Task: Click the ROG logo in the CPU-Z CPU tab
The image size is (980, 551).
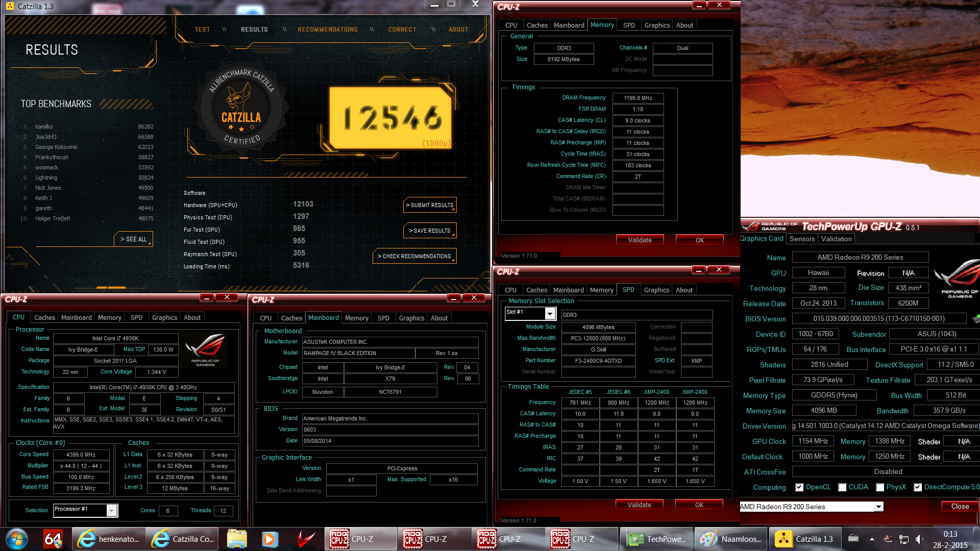Action: click(205, 350)
